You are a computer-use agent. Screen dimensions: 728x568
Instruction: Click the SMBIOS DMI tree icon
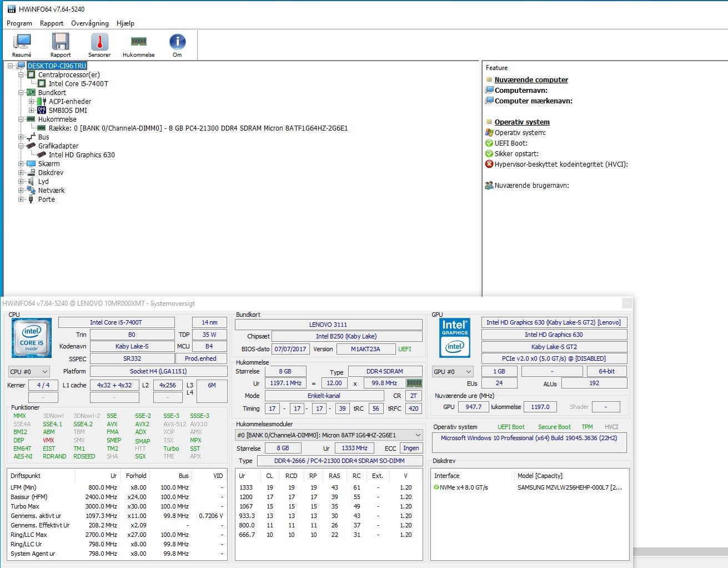click(x=42, y=110)
